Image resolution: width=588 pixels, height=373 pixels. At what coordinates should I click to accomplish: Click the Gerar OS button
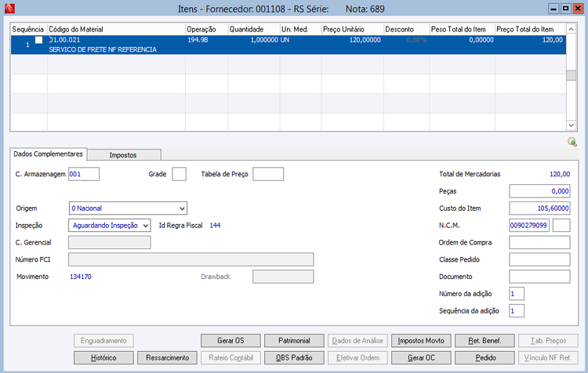[230, 340]
